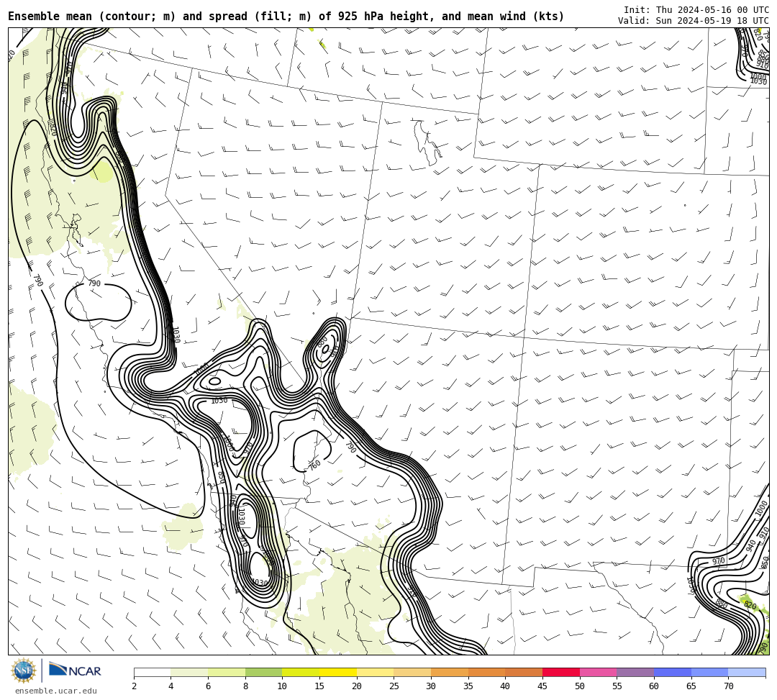Pick the purple 55–60 color bar segment
This screenshot has height=700, width=777.
click(635, 672)
